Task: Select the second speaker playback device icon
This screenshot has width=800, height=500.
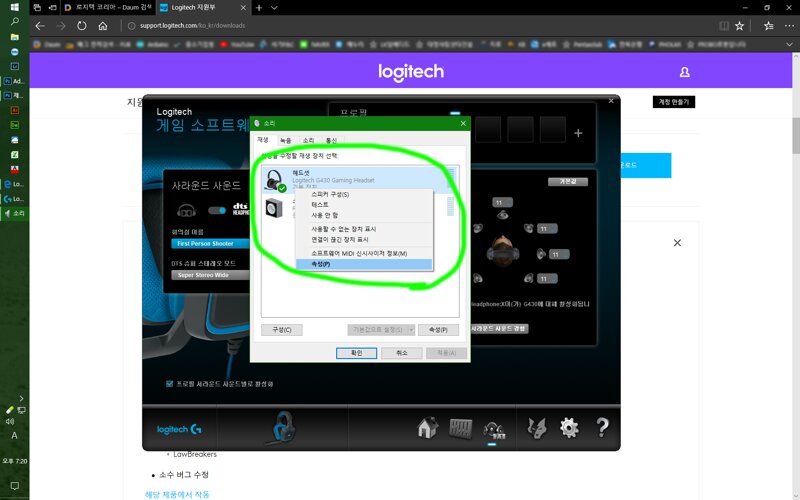Action: click(274, 208)
